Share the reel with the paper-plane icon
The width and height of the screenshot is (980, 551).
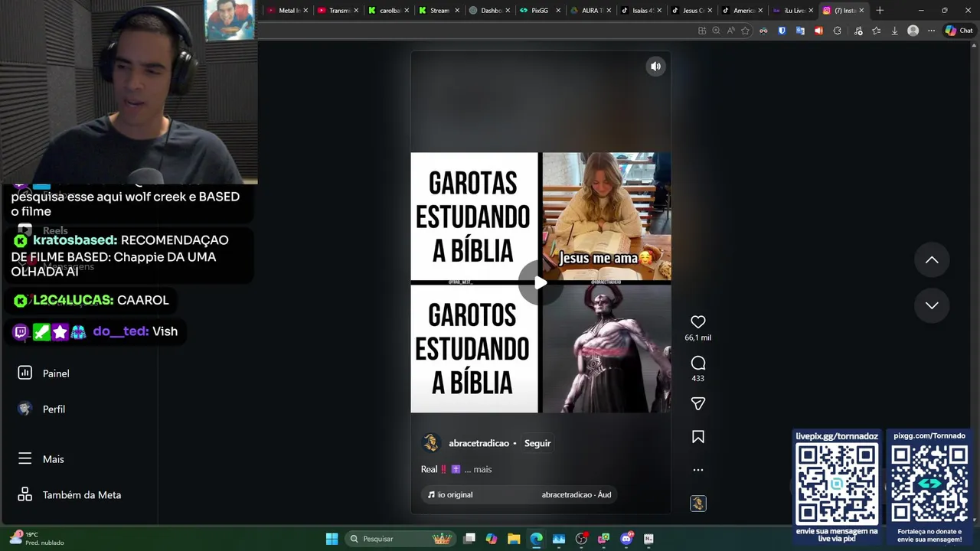tap(697, 403)
